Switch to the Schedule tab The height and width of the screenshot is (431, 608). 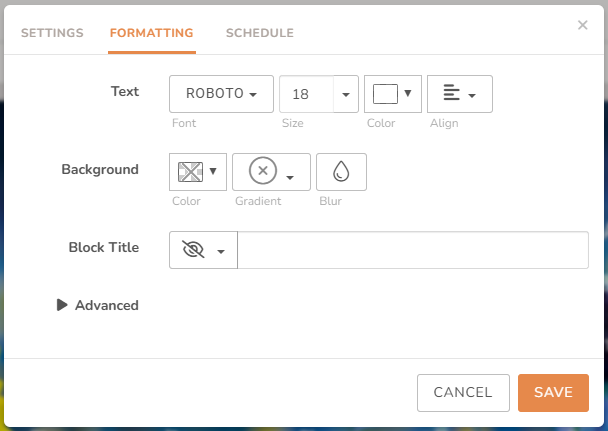260,33
